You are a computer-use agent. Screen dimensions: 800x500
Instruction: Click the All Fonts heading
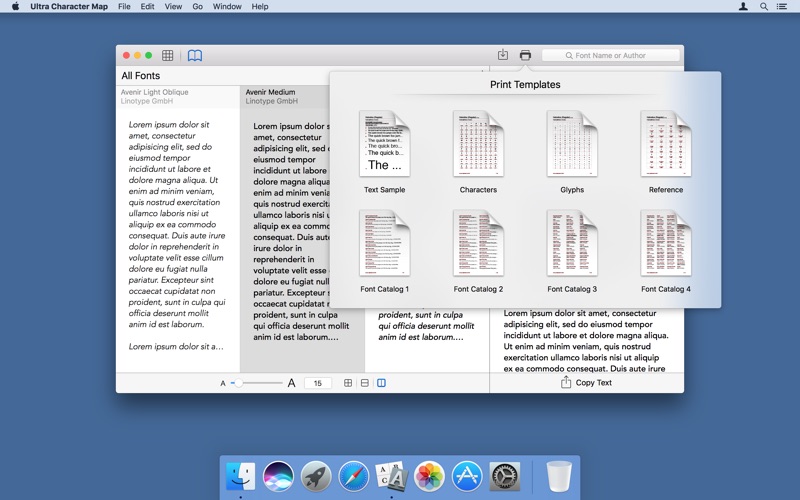coord(140,76)
